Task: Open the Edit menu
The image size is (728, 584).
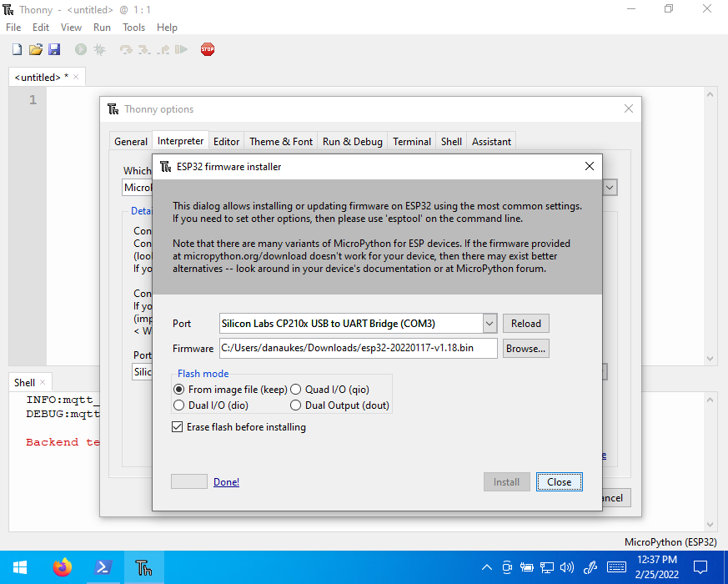Action: (41, 28)
